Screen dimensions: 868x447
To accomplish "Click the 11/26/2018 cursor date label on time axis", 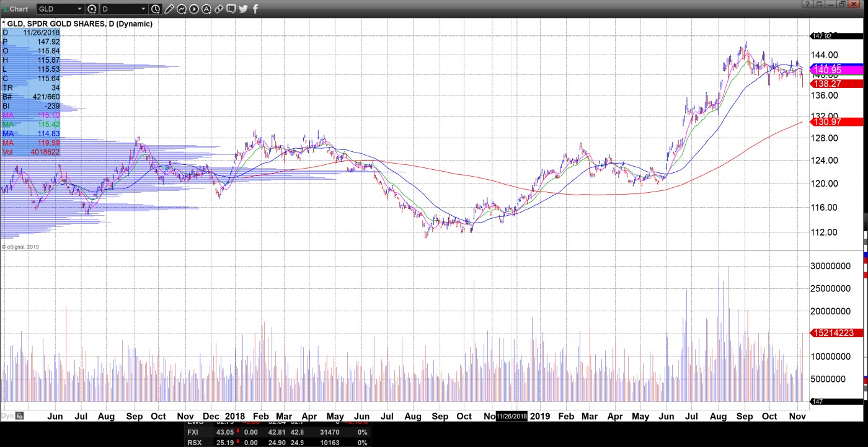I will 511,417.
